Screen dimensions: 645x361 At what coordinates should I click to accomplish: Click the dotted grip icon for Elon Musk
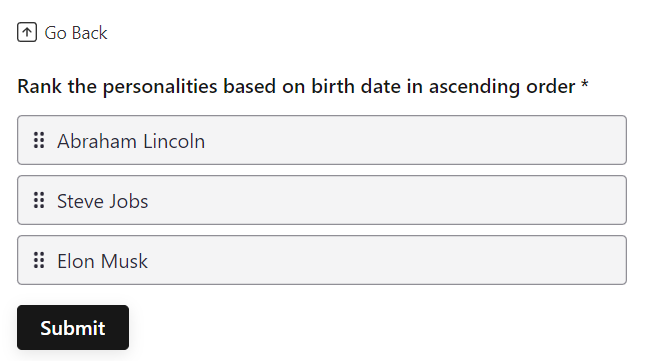(x=39, y=260)
